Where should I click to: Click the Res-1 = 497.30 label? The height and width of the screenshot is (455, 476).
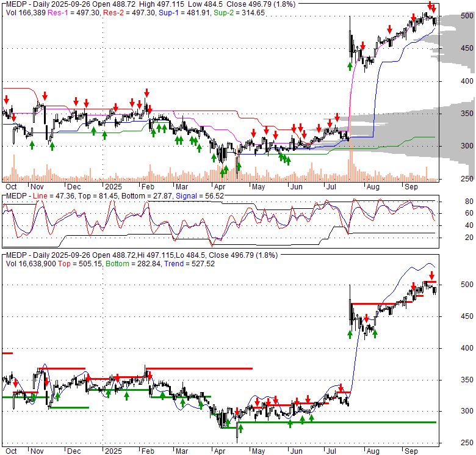(x=74, y=13)
